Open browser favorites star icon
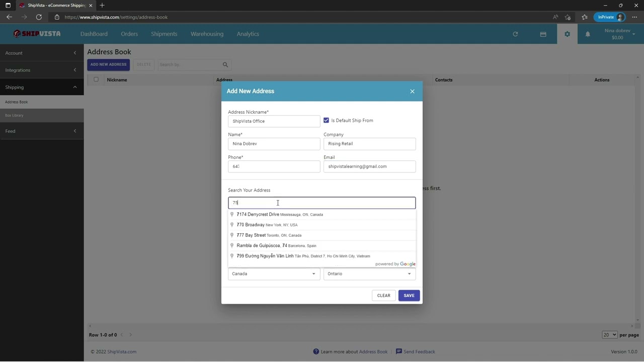The width and height of the screenshot is (644, 362). point(584,17)
